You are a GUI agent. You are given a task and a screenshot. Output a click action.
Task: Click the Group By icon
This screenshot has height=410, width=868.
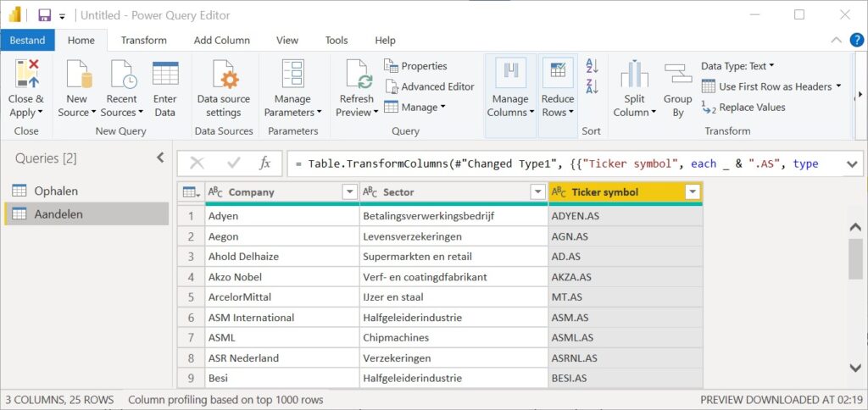tap(677, 75)
